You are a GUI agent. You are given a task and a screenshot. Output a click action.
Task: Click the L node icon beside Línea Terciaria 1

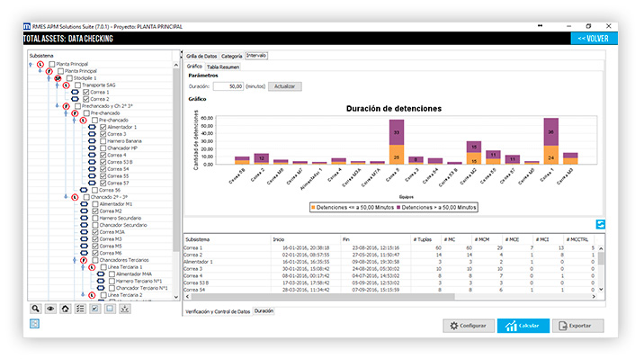click(92, 267)
